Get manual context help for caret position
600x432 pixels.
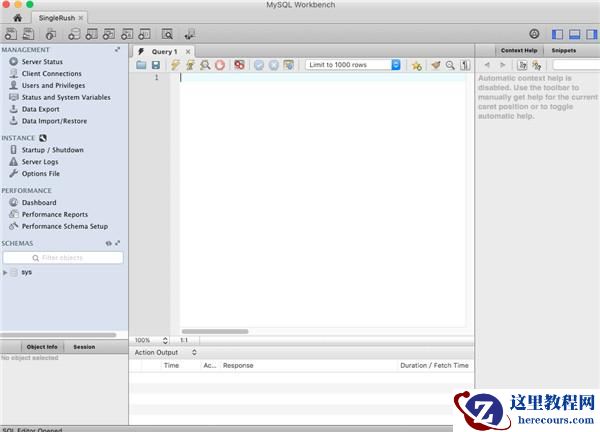(x=522, y=65)
